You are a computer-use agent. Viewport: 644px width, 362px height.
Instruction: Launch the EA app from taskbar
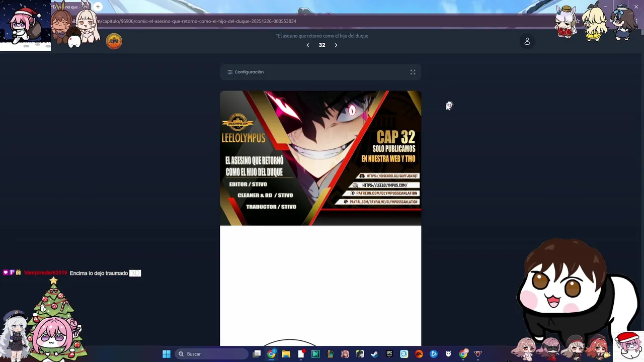tap(419, 354)
